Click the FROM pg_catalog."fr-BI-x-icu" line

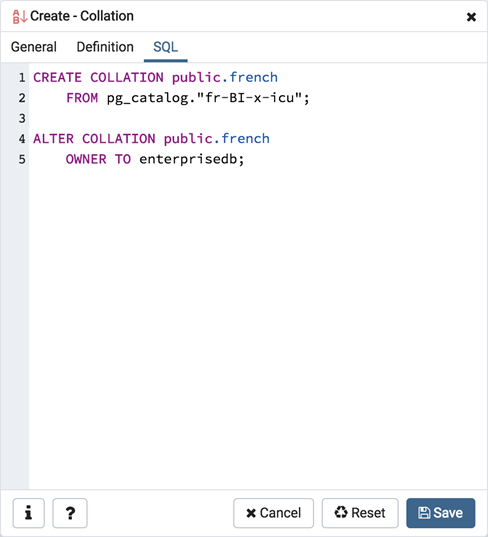coord(188,98)
